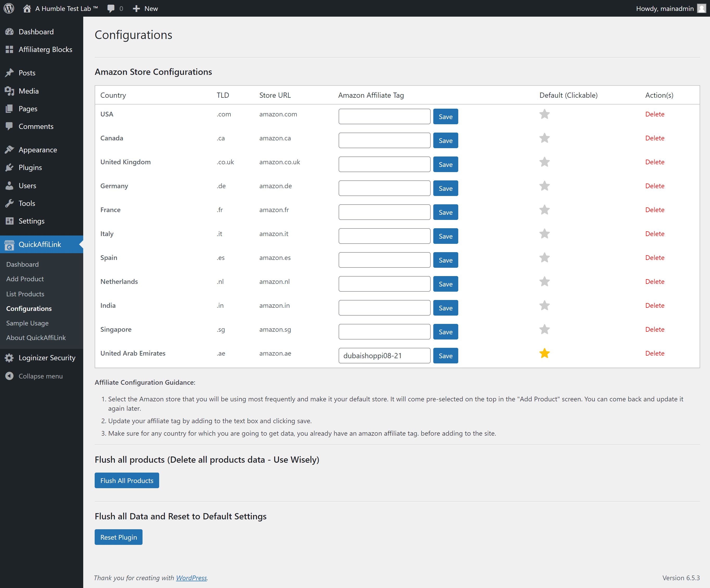The image size is (710, 588).
Task: Open A Humble Test Lab site name
Action: pos(67,8)
